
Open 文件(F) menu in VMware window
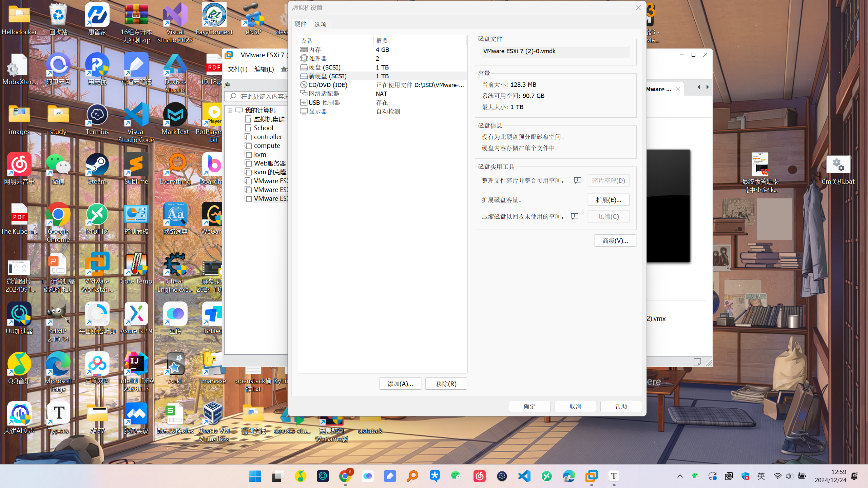pyautogui.click(x=237, y=69)
